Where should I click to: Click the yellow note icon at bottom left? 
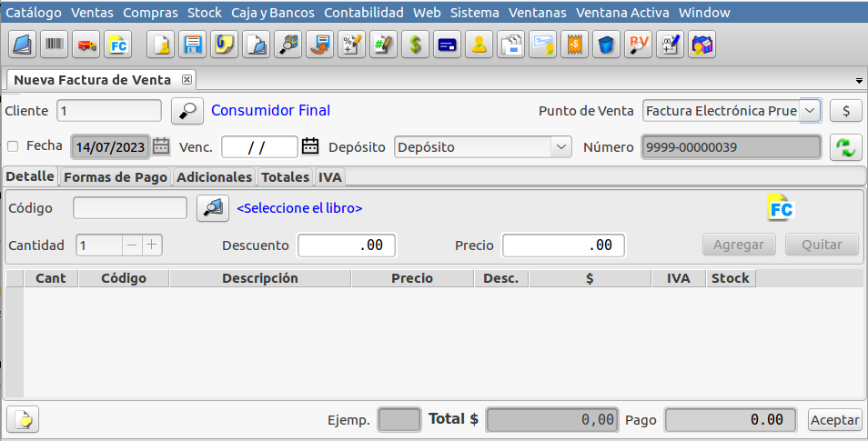click(23, 419)
